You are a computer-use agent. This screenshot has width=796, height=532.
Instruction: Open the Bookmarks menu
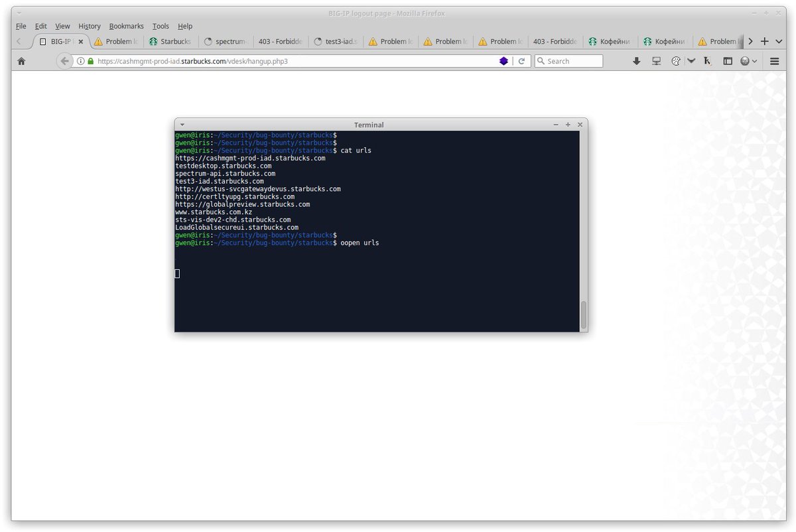click(127, 26)
